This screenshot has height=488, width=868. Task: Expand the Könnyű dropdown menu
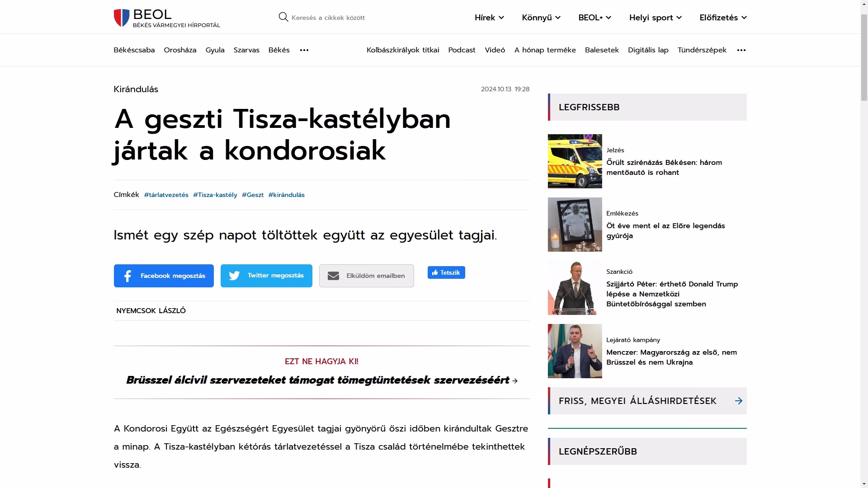[541, 18]
